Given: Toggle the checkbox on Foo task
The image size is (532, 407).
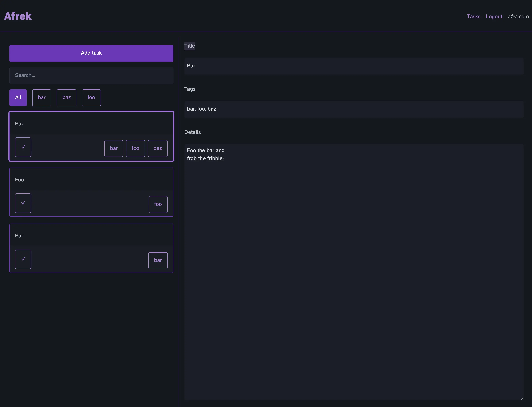Looking at the screenshot, I should [x=23, y=203].
